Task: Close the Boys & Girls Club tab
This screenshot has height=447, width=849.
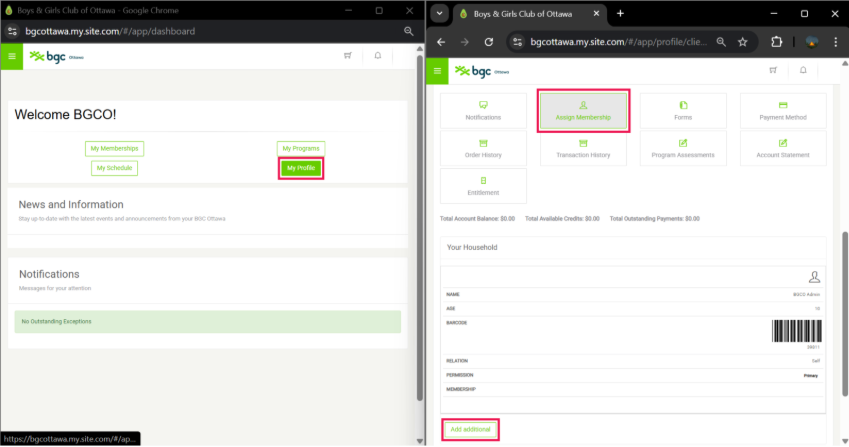Action: pyautogui.click(x=596, y=14)
